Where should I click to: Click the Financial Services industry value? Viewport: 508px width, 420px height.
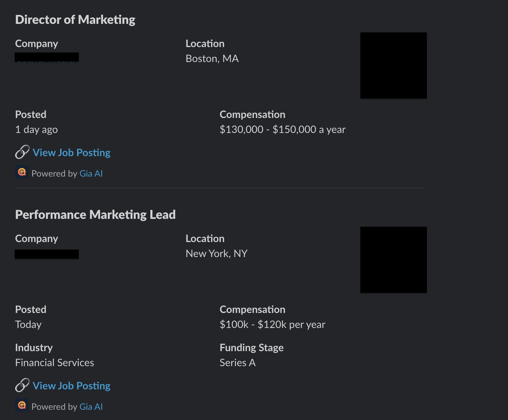click(55, 363)
